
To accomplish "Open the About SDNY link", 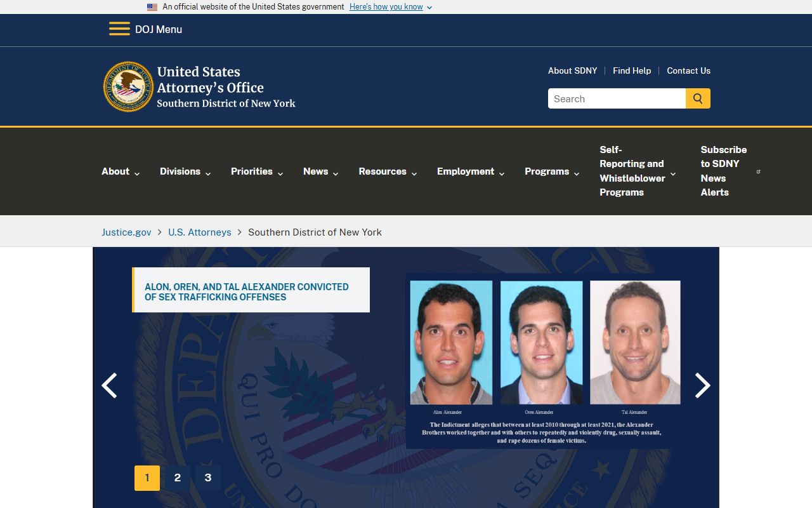I will pos(573,70).
